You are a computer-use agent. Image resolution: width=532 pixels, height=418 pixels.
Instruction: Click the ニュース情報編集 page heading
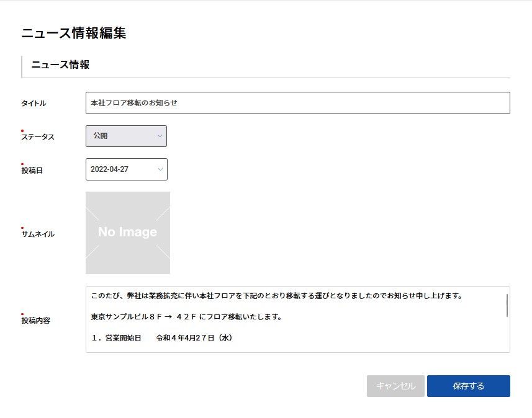(74, 33)
